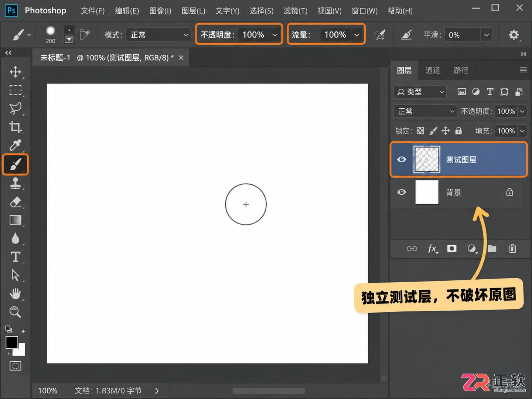
Task: Select the Rectangular Marquee tool
Action: pos(15,90)
